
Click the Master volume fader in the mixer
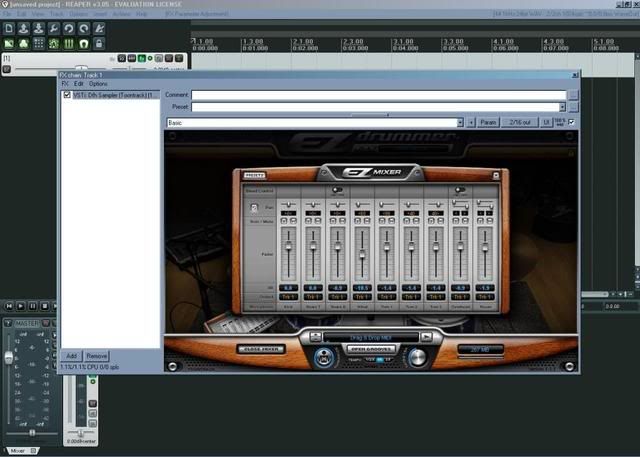(x=9, y=358)
